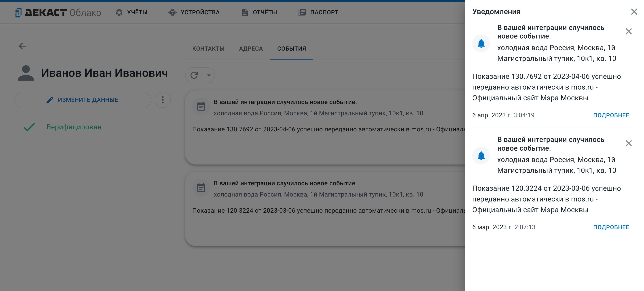Click bell icon of 120.3224 notification

click(481, 155)
